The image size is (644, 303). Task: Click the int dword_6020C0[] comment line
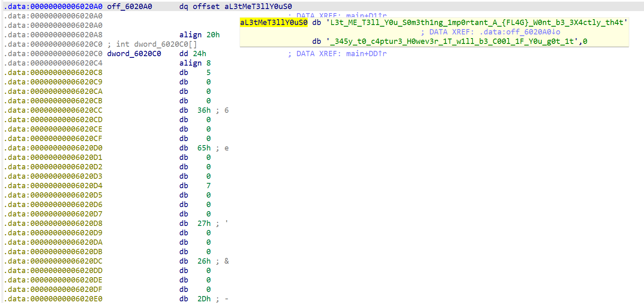[152, 44]
